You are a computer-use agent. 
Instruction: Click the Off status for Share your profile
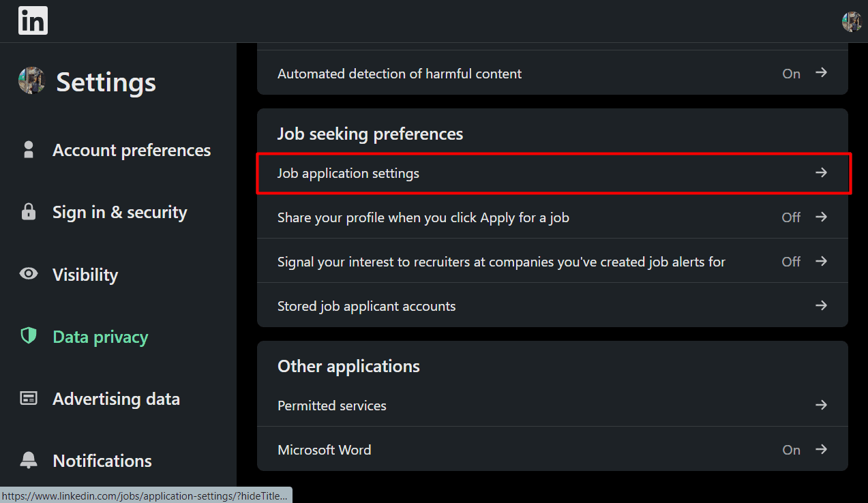[791, 217]
